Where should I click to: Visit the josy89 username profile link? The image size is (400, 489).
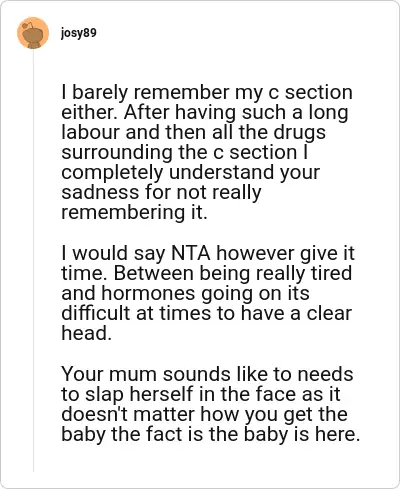click(79, 33)
